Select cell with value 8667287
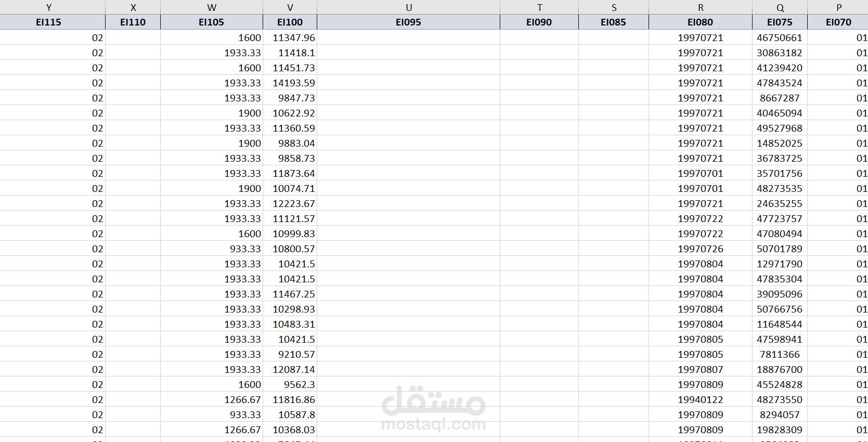The width and height of the screenshot is (868, 442). [x=780, y=98]
